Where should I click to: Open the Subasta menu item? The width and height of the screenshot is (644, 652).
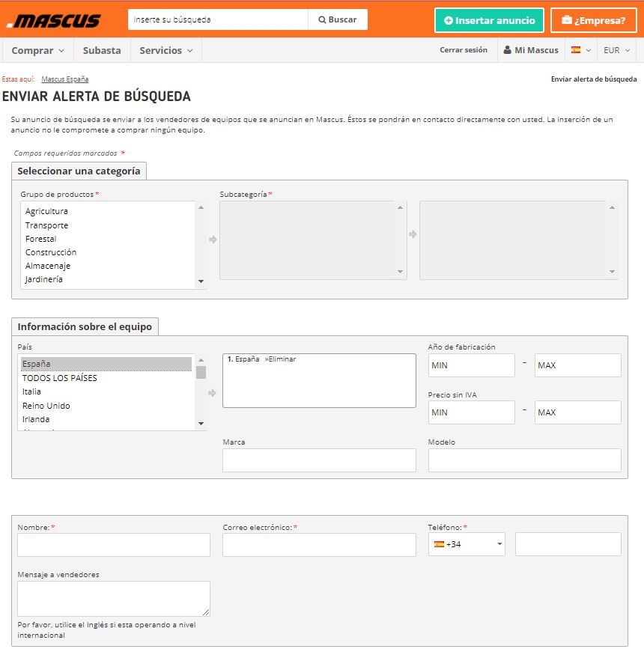[x=102, y=50]
